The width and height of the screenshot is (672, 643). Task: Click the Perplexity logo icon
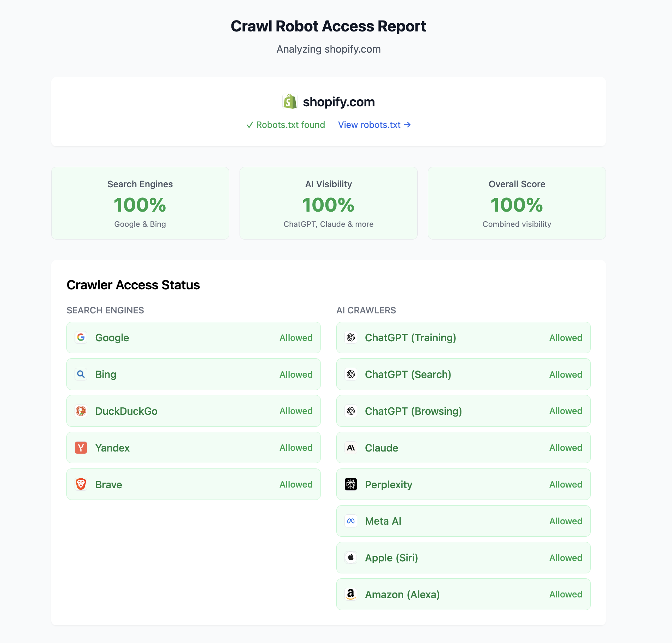pos(351,484)
